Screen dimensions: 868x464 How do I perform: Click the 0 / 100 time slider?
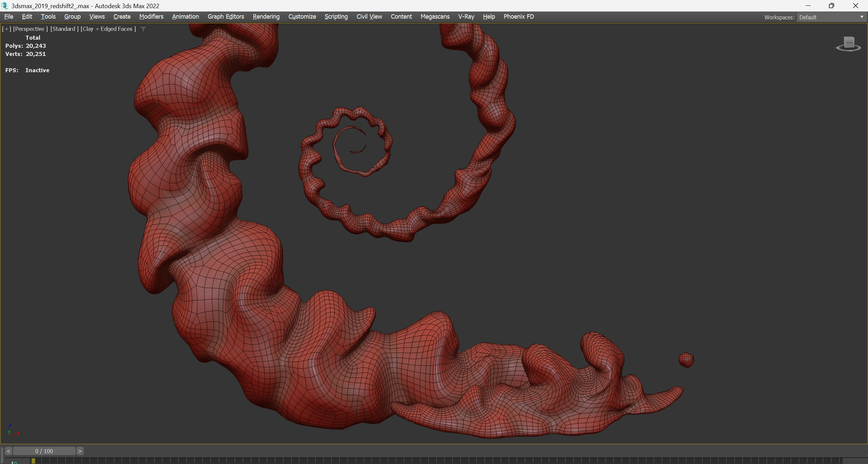pos(44,451)
